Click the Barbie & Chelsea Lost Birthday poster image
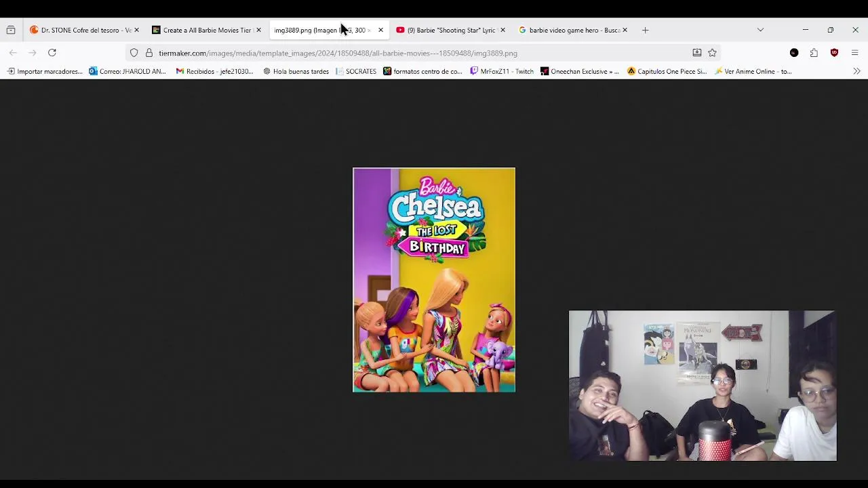Image resolution: width=868 pixels, height=488 pixels. coord(434,280)
